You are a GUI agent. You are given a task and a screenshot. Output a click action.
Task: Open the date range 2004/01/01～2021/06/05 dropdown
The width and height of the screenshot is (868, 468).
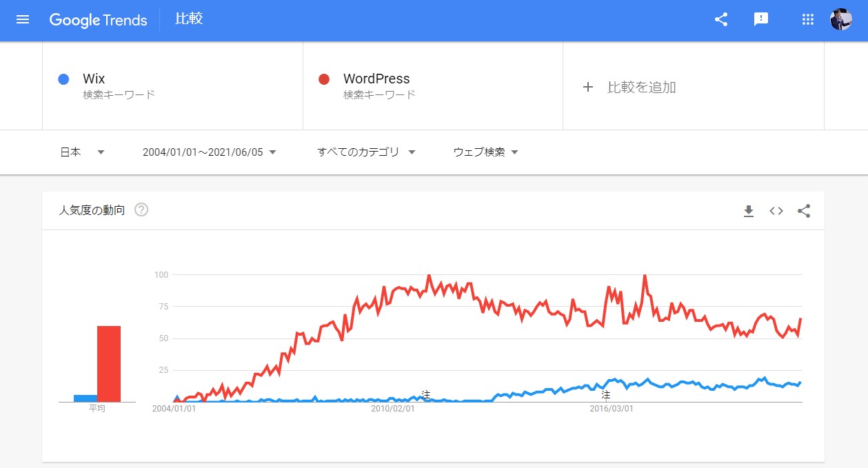click(x=210, y=152)
